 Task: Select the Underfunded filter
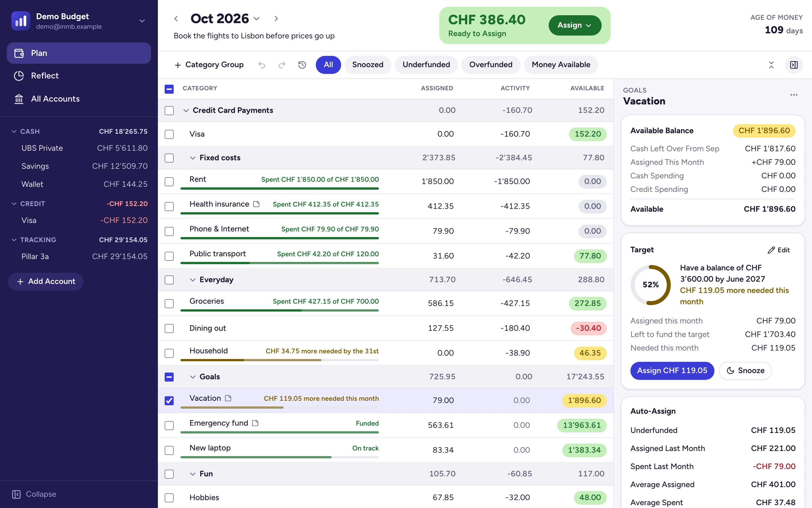(x=426, y=65)
